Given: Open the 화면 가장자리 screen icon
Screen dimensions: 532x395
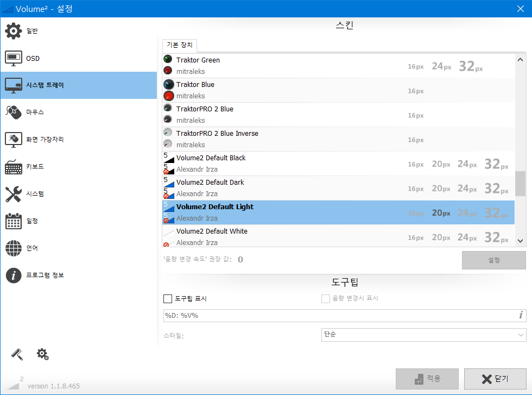Looking at the screenshot, I should coord(13,140).
